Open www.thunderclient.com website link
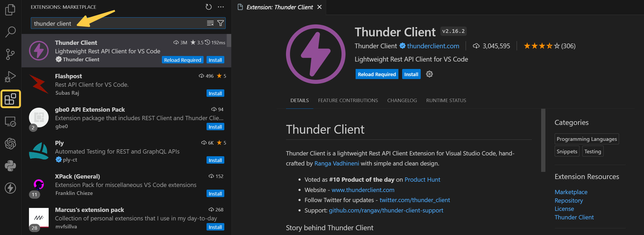The image size is (644, 235). point(363,190)
